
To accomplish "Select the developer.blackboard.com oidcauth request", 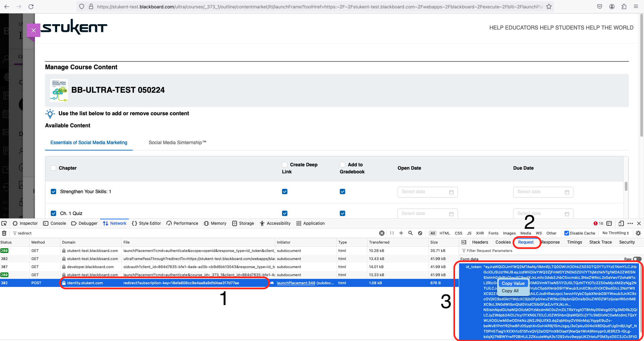I will [229, 267].
